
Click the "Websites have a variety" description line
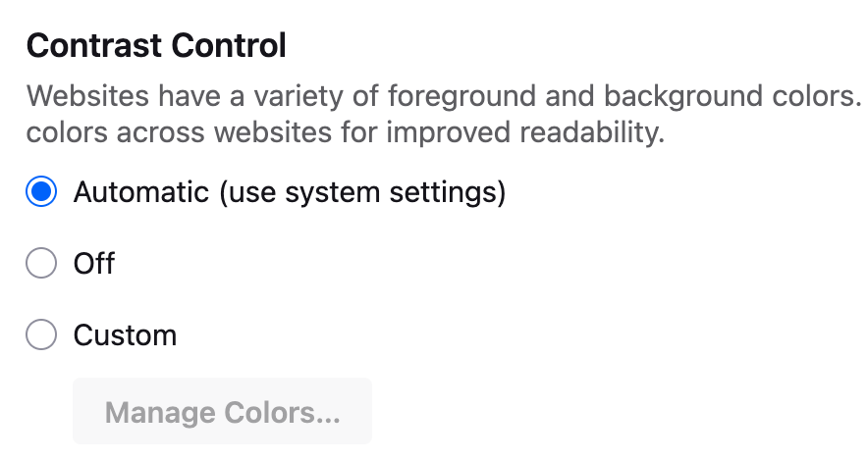click(x=442, y=97)
